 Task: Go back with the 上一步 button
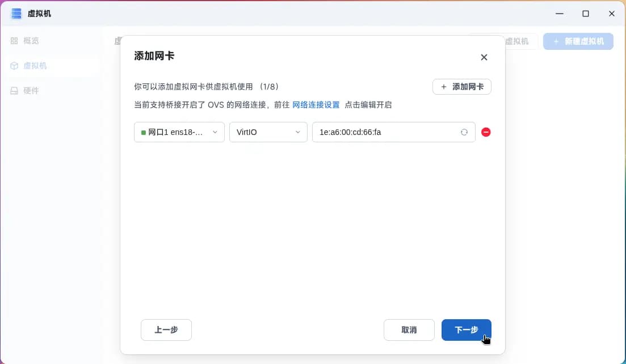pos(166,330)
